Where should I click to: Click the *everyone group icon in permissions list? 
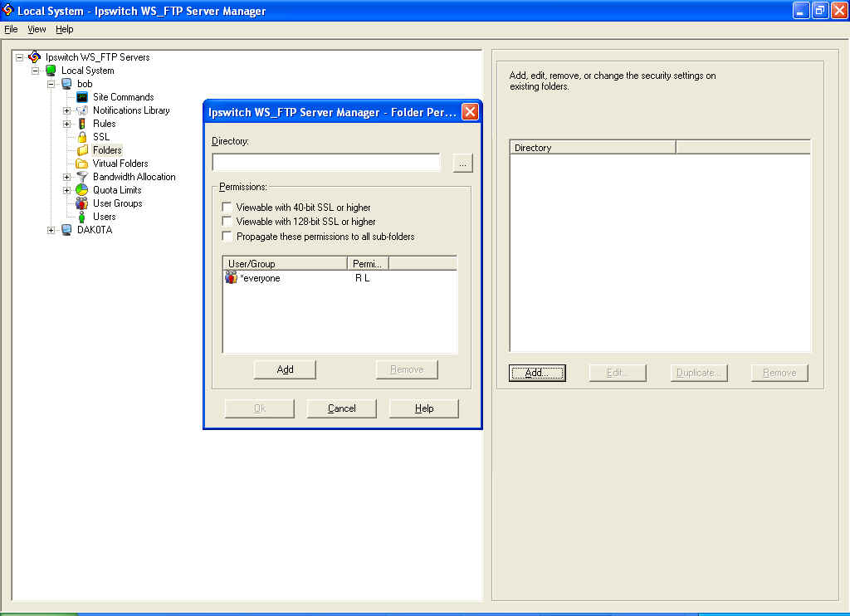coord(232,277)
